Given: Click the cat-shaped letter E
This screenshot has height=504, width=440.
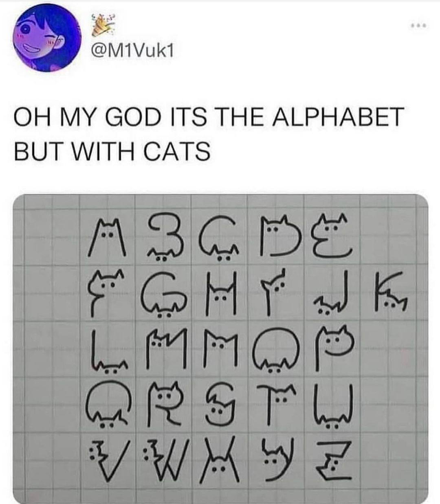Looking at the screenshot, I should coord(329,238).
